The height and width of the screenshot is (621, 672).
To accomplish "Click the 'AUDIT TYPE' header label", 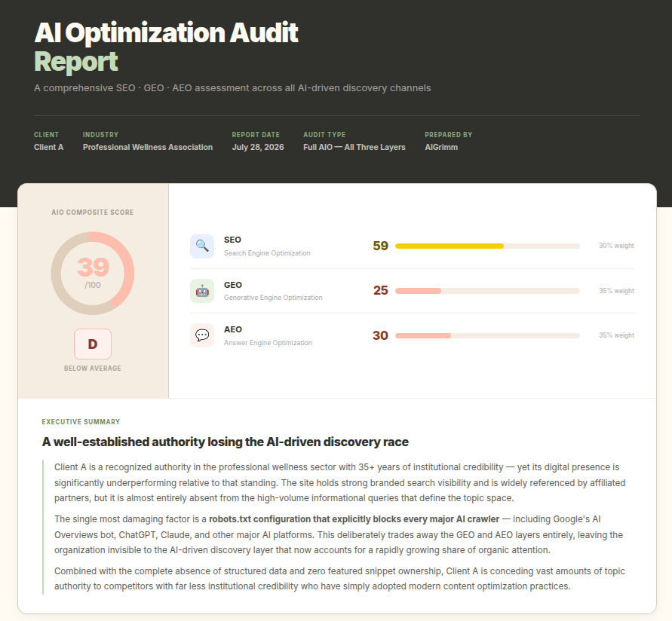I will pos(324,134).
